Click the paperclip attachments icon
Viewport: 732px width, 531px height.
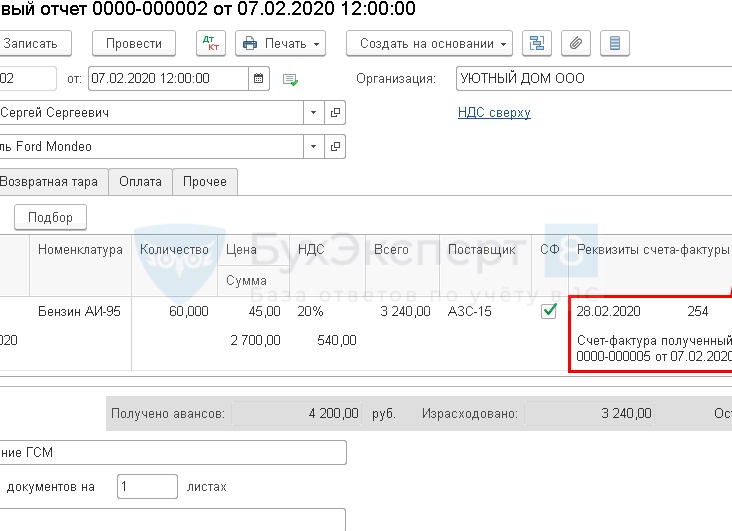click(576, 43)
